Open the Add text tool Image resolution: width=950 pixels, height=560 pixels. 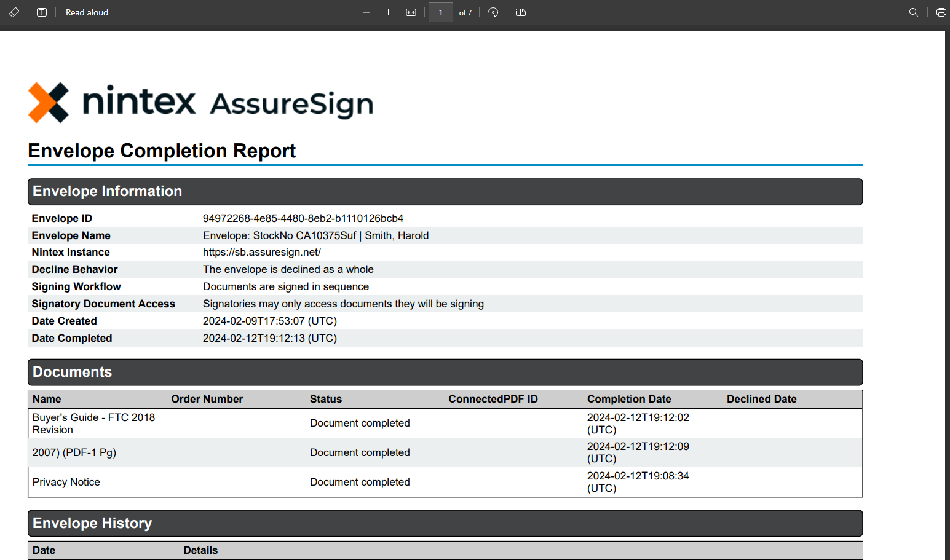coord(42,12)
